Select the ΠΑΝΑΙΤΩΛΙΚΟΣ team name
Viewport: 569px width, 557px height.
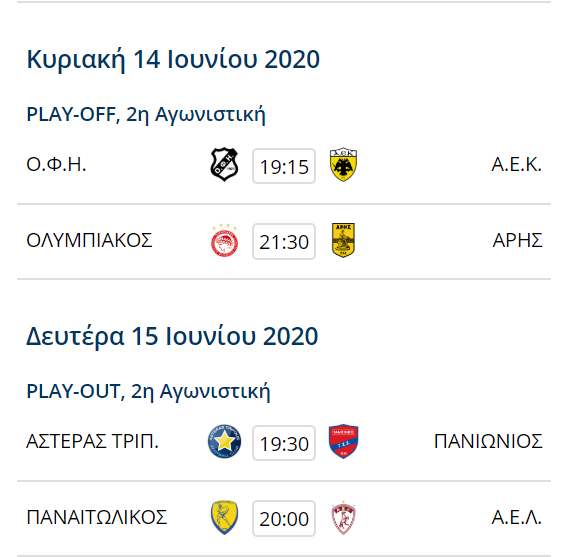(x=97, y=517)
